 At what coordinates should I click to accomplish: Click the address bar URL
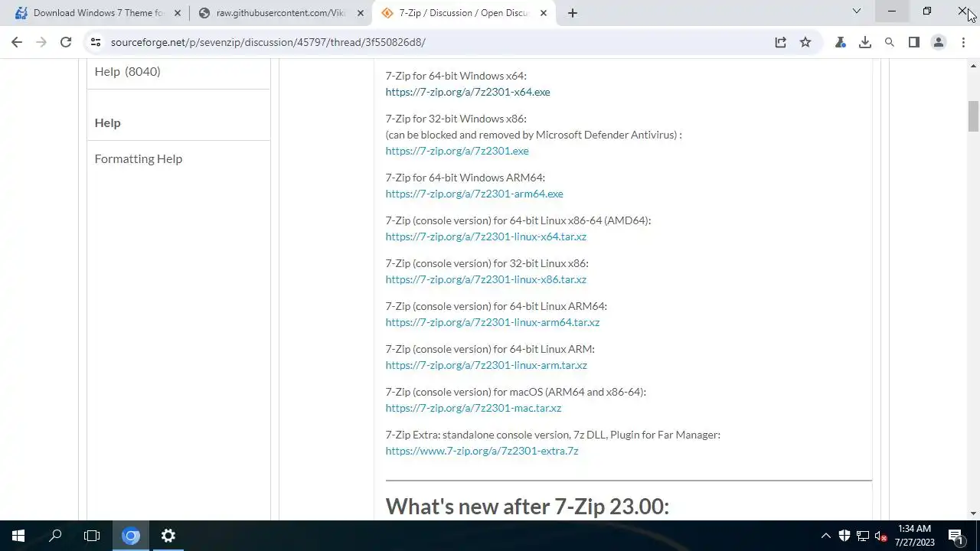[x=268, y=42]
